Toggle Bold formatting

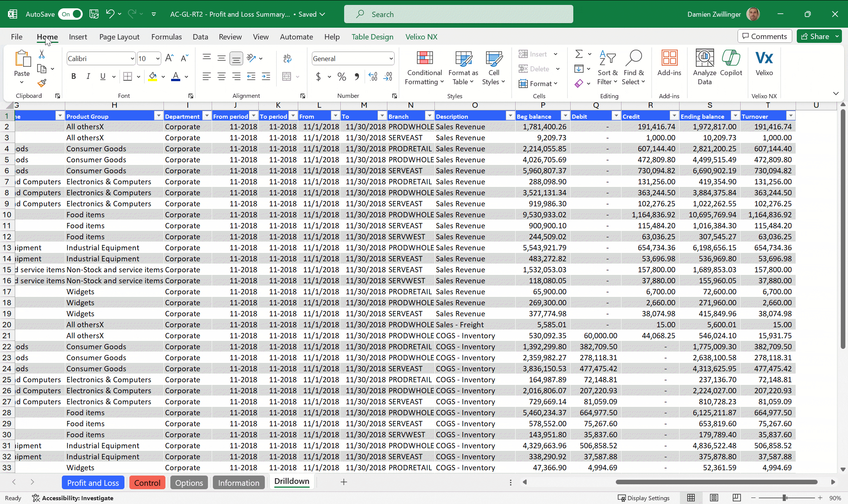tap(74, 76)
